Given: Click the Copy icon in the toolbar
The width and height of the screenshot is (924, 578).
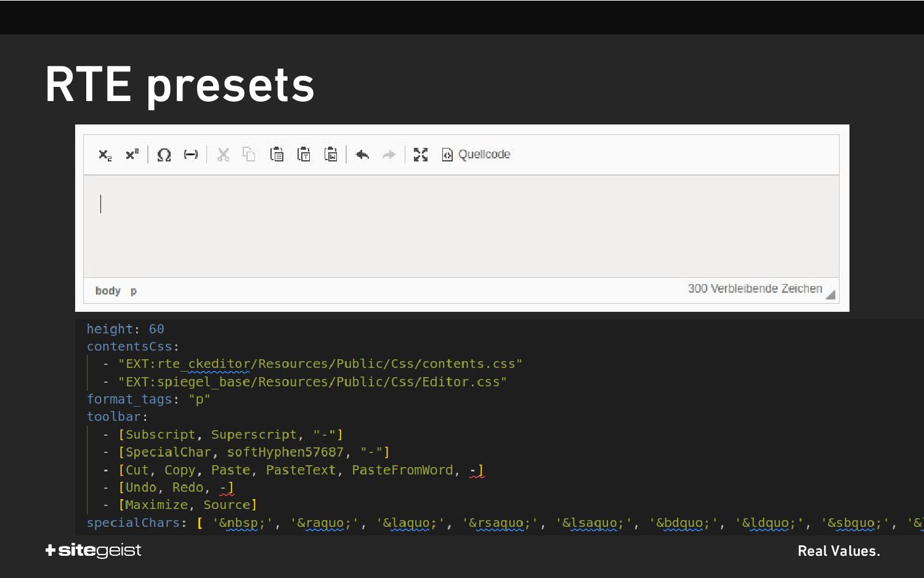Looking at the screenshot, I should click(249, 155).
